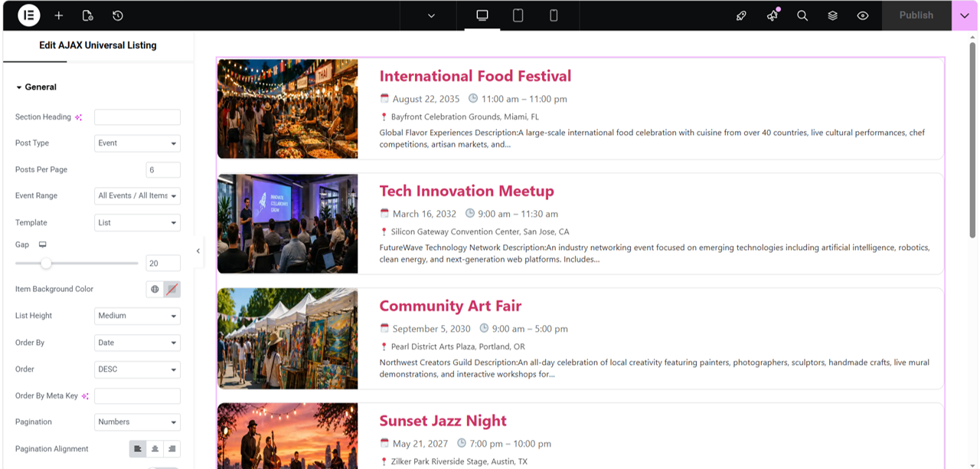This screenshot has width=980, height=469.
Task: Open the rocket launchpad icon
Action: click(741, 15)
